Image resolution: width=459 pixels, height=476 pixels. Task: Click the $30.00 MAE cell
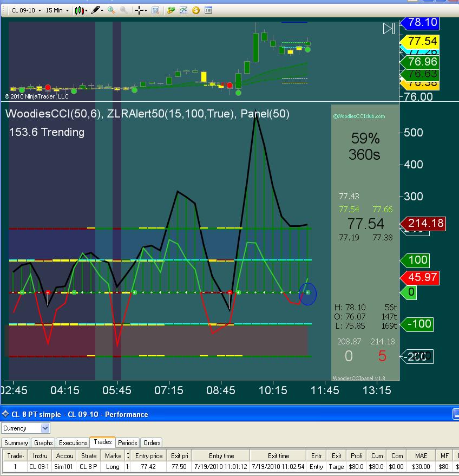point(421,467)
